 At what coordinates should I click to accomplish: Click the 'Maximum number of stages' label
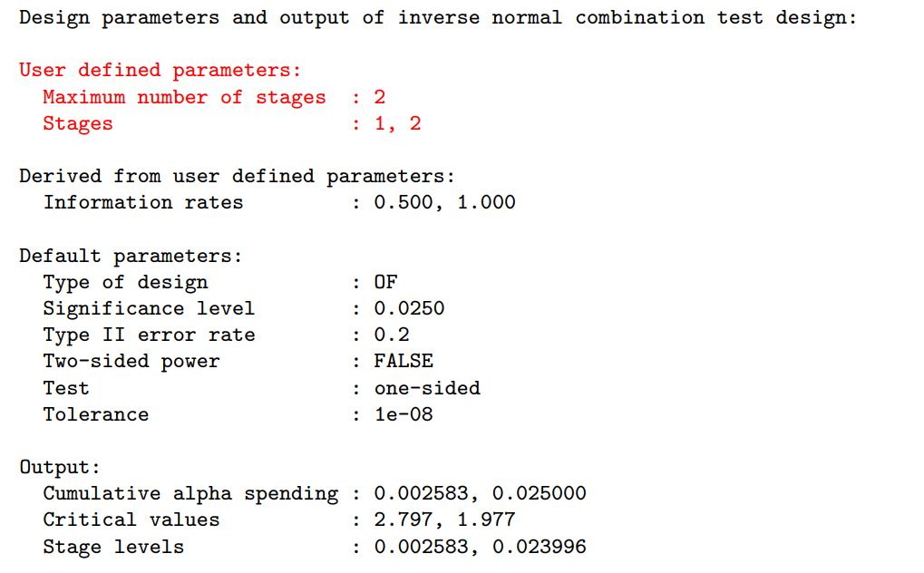[184, 97]
